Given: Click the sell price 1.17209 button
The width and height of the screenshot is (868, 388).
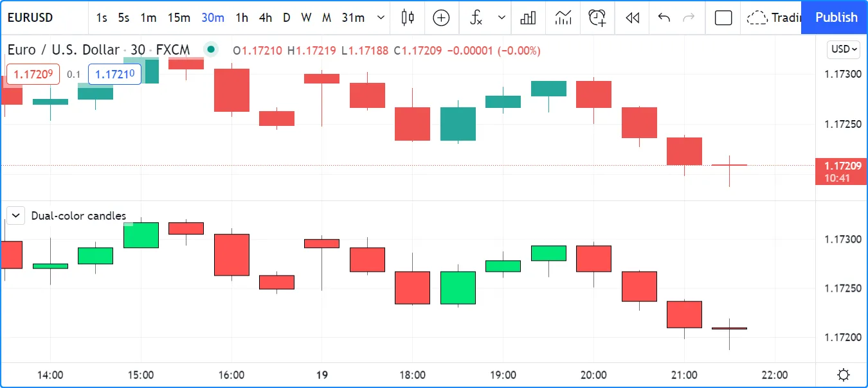Looking at the screenshot, I should [x=33, y=74].
